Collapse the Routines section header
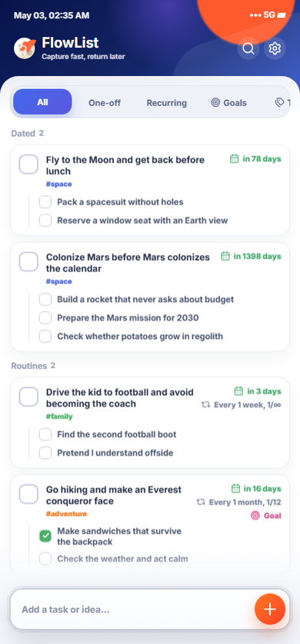Viewport: 300px width, 644px height. click(33, 366)
